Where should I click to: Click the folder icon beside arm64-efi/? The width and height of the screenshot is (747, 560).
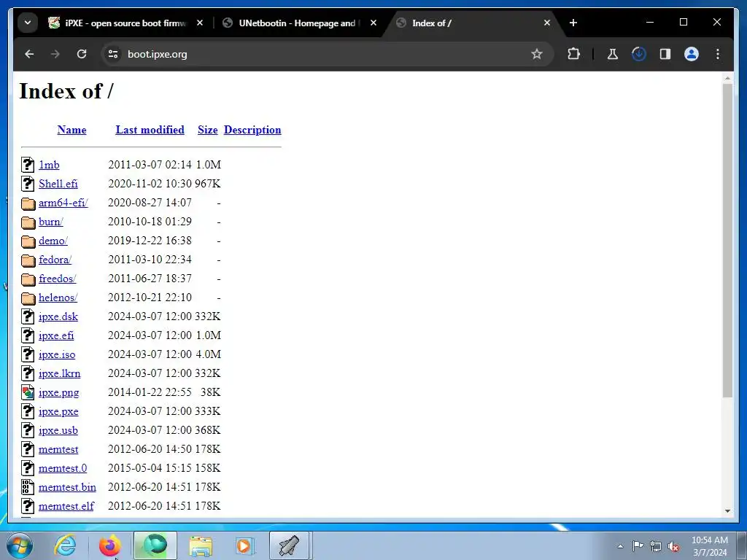coord(28,203)
